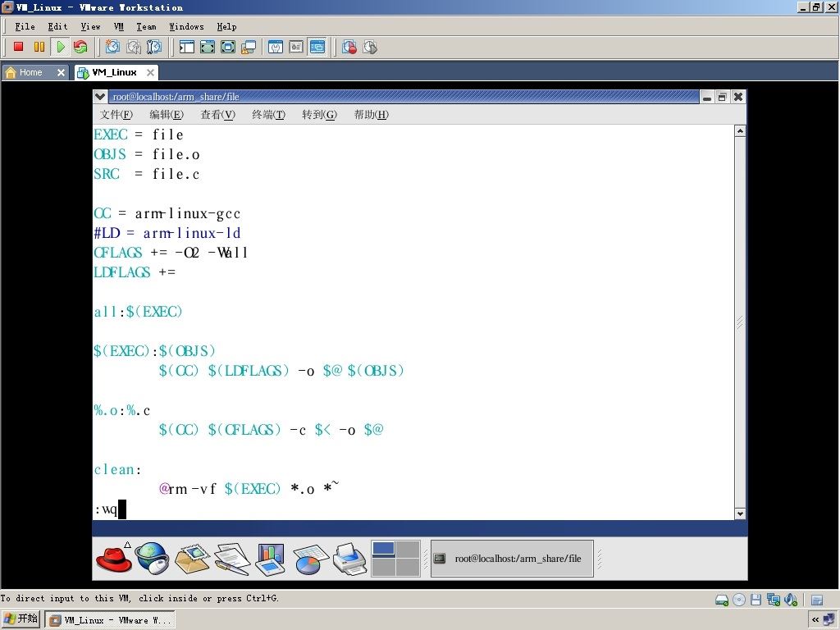This screenshot has height=630, width=840.
Task: Click the replay recording icon
Action: coord(370,47)
